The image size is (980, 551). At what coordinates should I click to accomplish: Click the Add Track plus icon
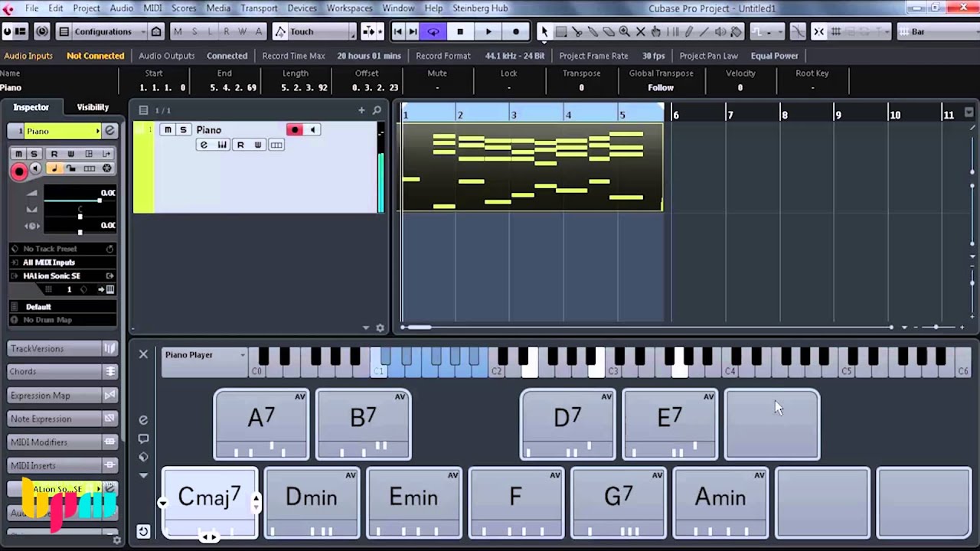click(361, 110)
